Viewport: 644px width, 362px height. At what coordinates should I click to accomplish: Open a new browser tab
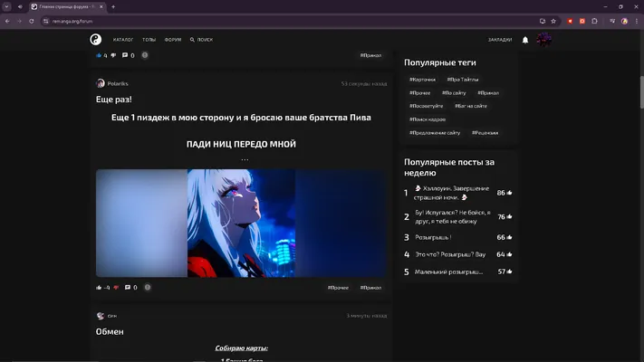pyautogui.click(x=113, y=6)
